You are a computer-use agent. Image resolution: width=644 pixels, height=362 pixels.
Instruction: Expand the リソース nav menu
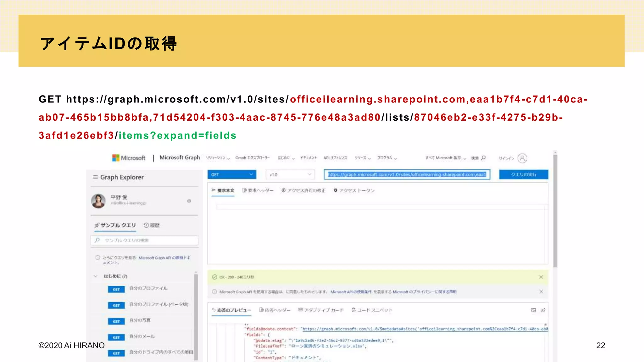coord(363,158)
